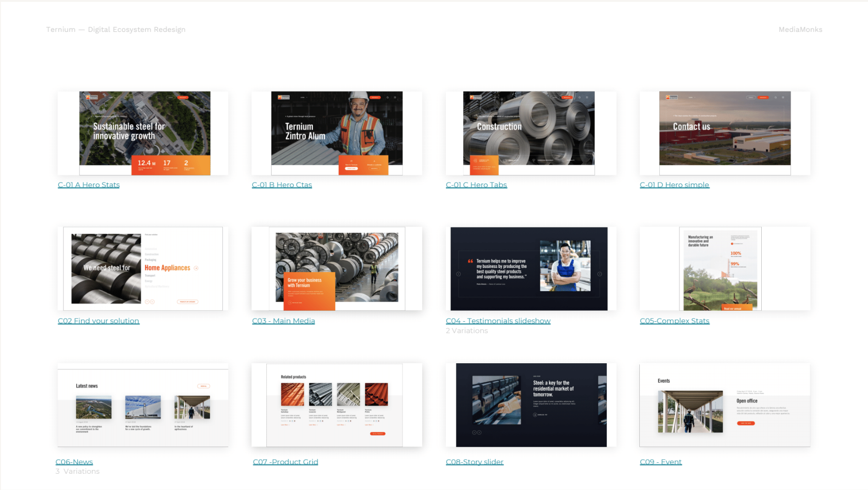Select the Related products thumbnail

click(x=337, y=405)
